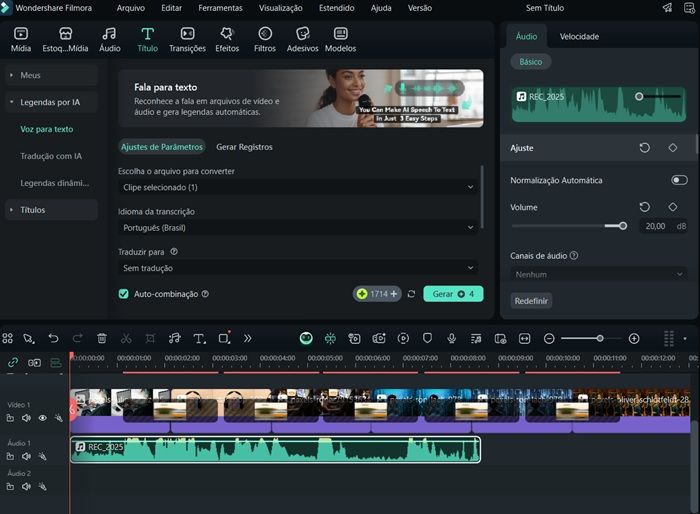Image resolution: width=700 pixels, height=514 pixels.
Task: Open the Efeitos panel
Action: click(x=227, y=40)
